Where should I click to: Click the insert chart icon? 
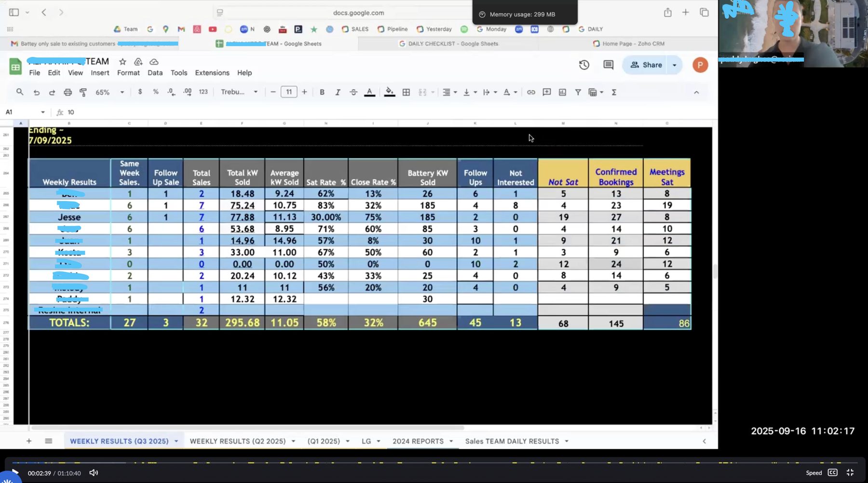(x=562, y=92)
